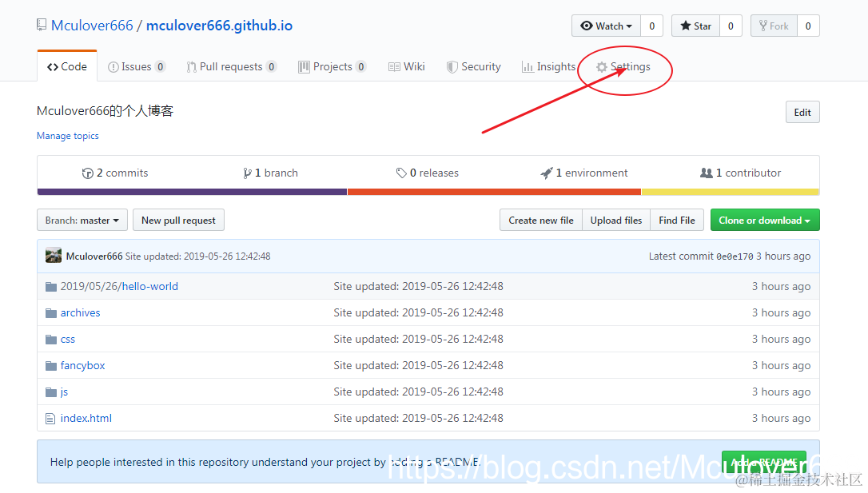Image resolution: width=868 pixels, height=493 pixels.
Task: Open the hello-world folder link
Action: point(150,287)
